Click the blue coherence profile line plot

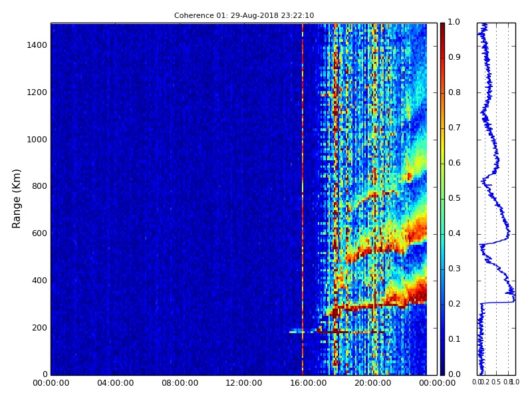tap(496, 199)
